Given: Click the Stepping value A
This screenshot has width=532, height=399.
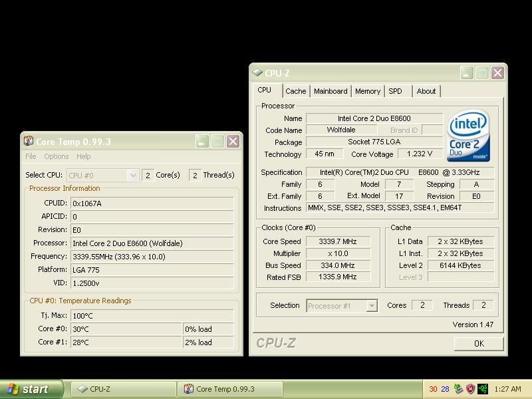Looking at the screenshot, I should click(x=476, y=184).
